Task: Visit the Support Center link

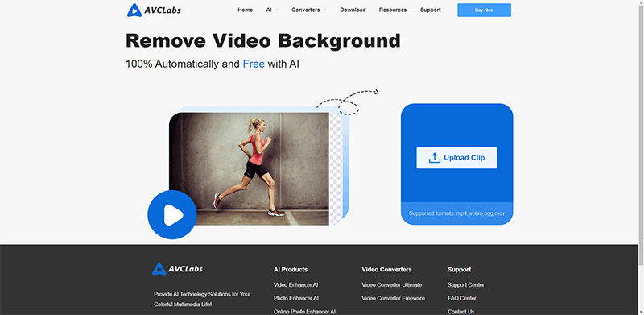Action: [x=466, y=284]
